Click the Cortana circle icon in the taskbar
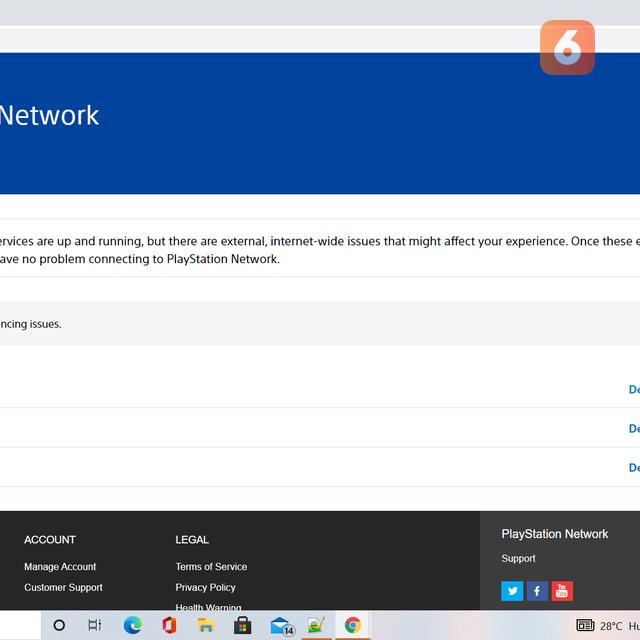 pos(59,625)
